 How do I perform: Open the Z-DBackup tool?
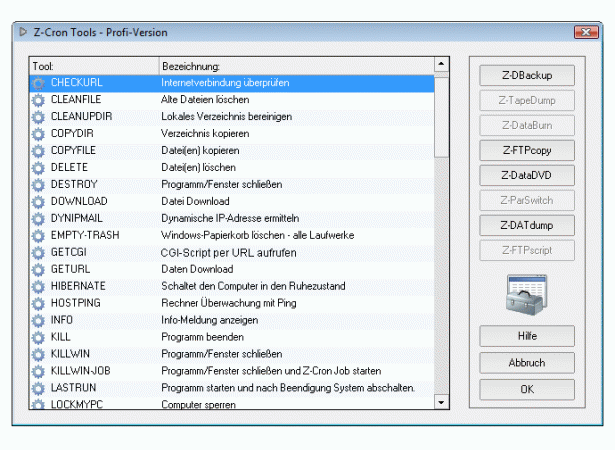tap(527, 75)
